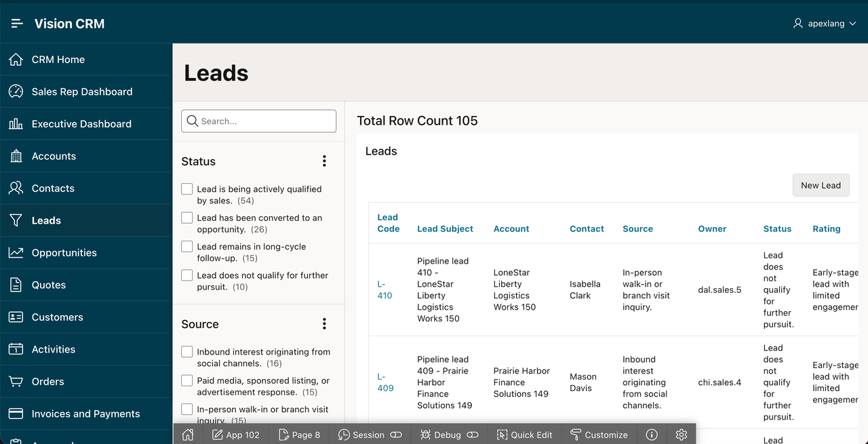Collapse the hamburger navigation menu icon

pyautogui.click(x=17, y=24)
